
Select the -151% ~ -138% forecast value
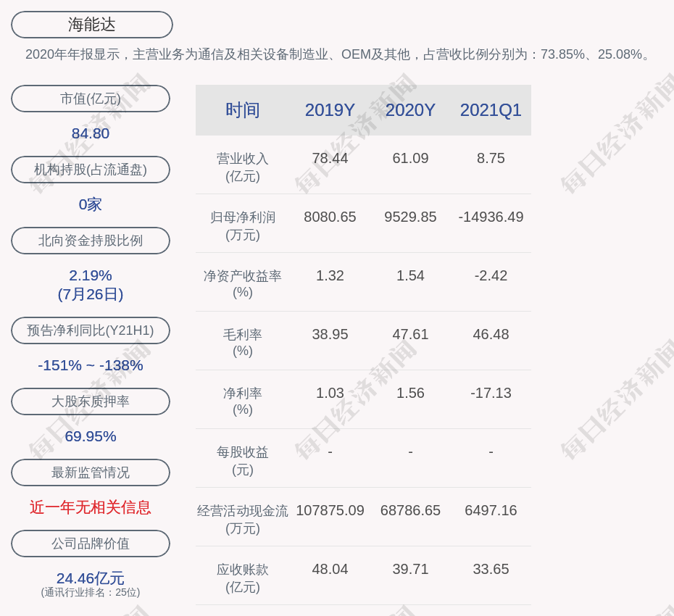(x=91, y=365)
